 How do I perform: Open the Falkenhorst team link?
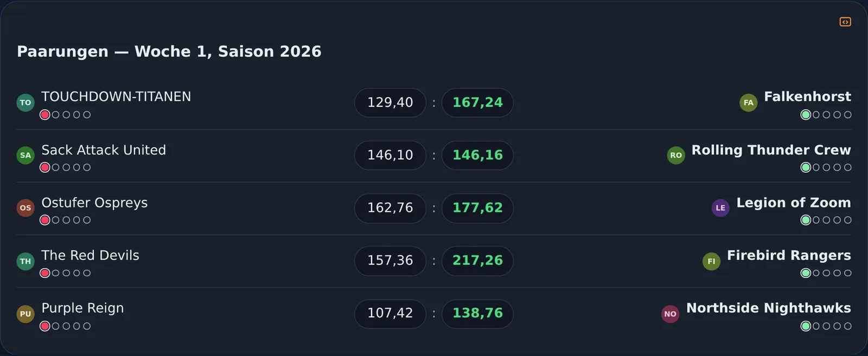pos(807,96)
